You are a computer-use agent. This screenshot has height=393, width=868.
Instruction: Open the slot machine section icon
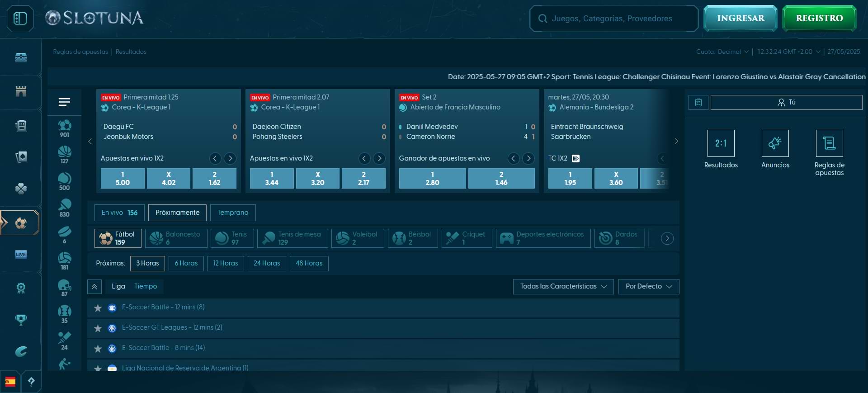point(21,125)
